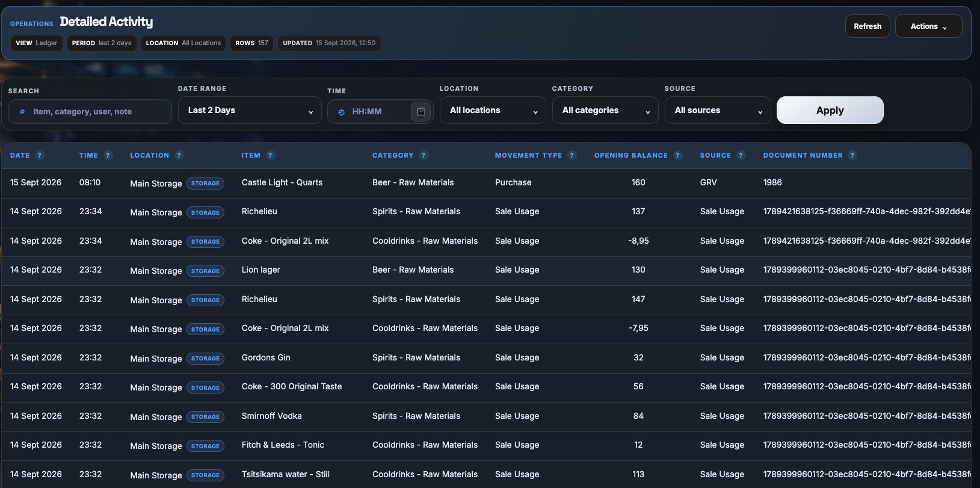Select the Tsitsikama water - Still item

[x=286, y=474]
